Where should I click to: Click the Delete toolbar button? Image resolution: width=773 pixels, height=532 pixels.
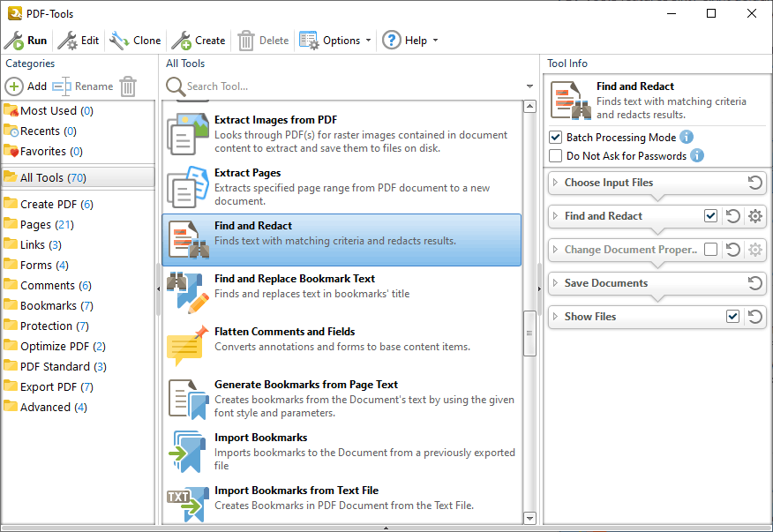[x=263, y=41]
